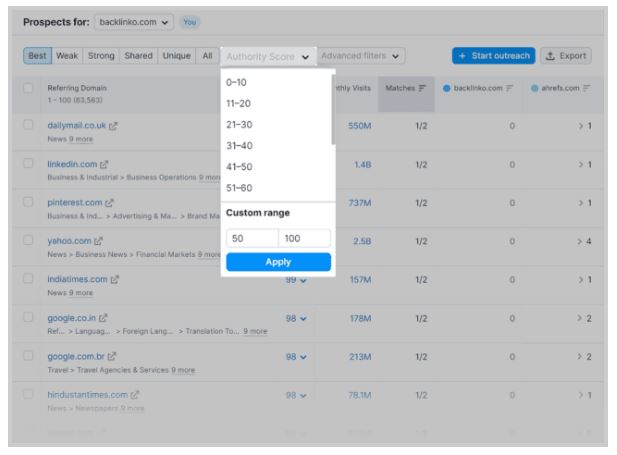
Task: Click custom range minimum field with 50
Action: (252, 239)
